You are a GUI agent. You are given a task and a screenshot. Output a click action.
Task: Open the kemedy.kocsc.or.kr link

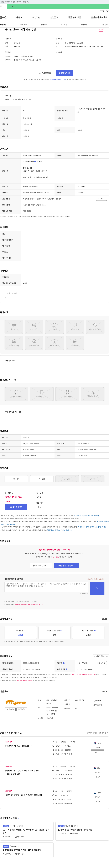click(x=29, y=604)
